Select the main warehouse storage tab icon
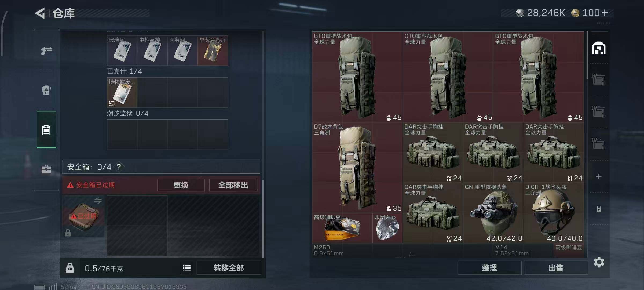Viewport: 644px width, 290px height. click(599, 48)
